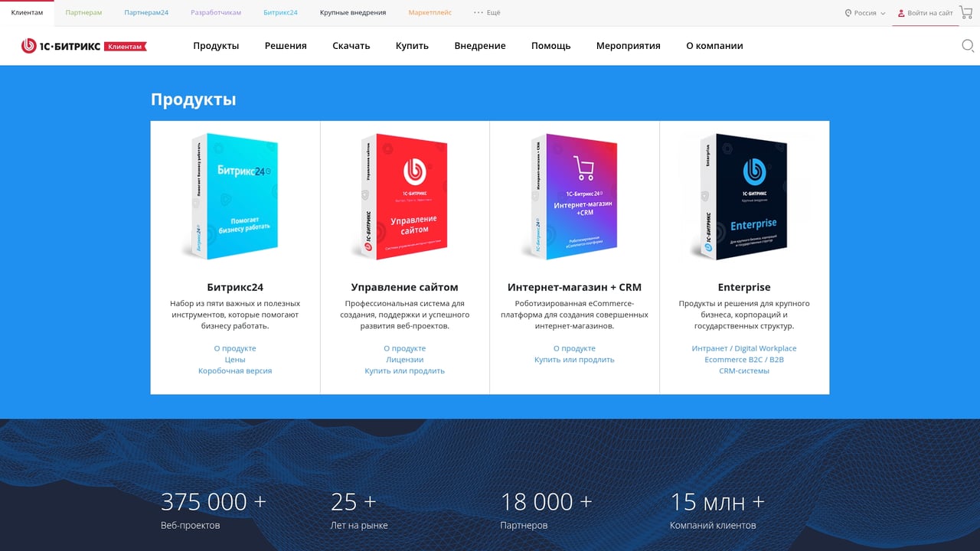Open the site search
The image size is (980, 551).
pyautogui.click(x=967, y=46)
